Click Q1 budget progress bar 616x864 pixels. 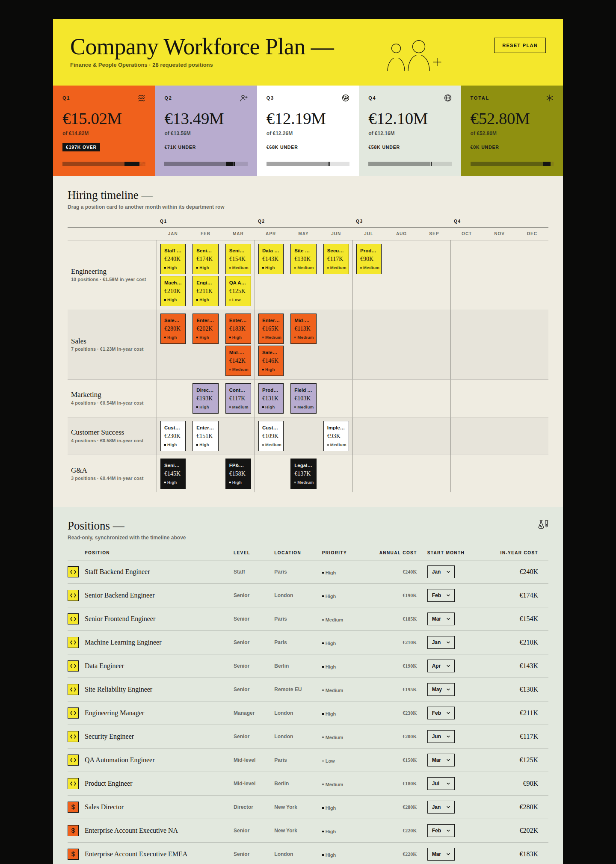[x=104, y=164]
